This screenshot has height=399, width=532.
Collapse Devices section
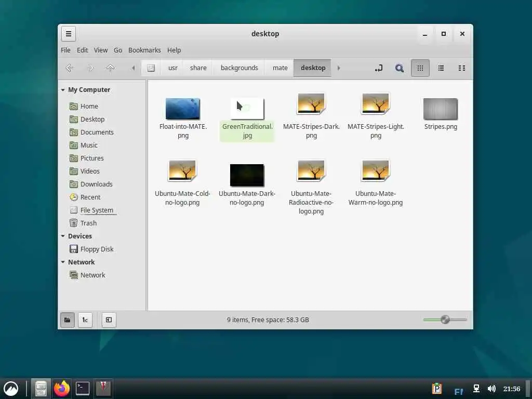pyautogui.click(x=63, y=236)
